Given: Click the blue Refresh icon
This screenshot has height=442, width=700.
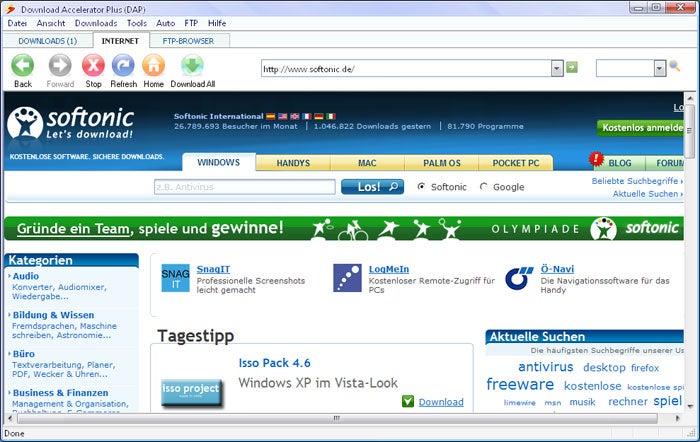Looking at the screenshot, I should tap(123, 66).
